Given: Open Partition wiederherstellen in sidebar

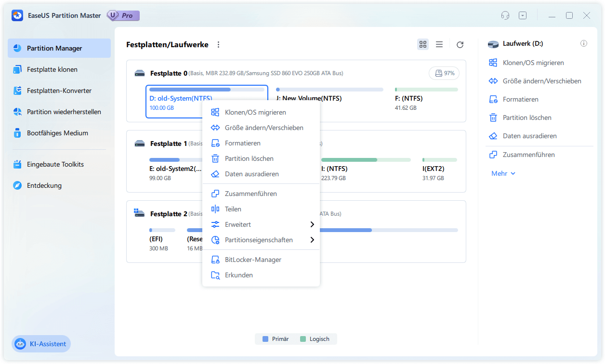Looking at the screenshot, I should pos(64,112).
